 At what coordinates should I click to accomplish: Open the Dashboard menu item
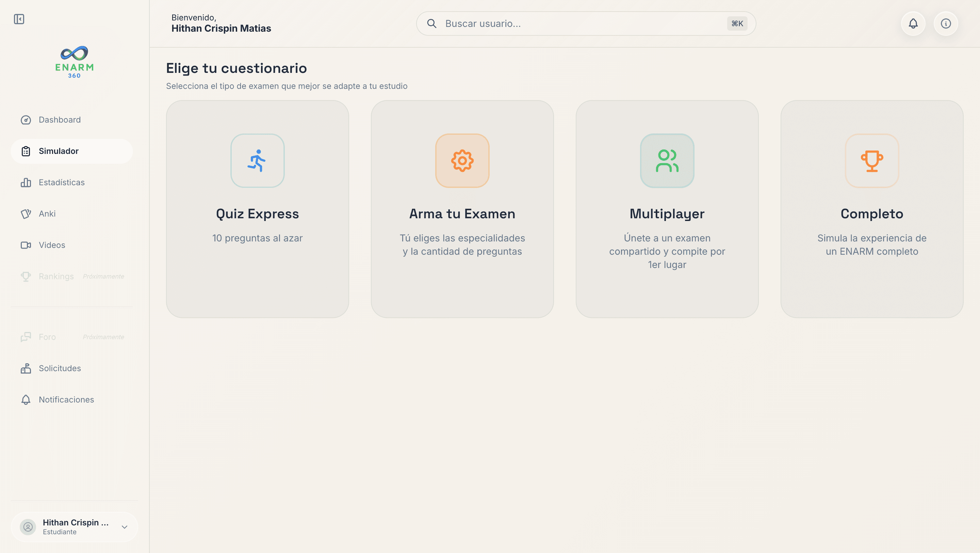click(71, 120)
